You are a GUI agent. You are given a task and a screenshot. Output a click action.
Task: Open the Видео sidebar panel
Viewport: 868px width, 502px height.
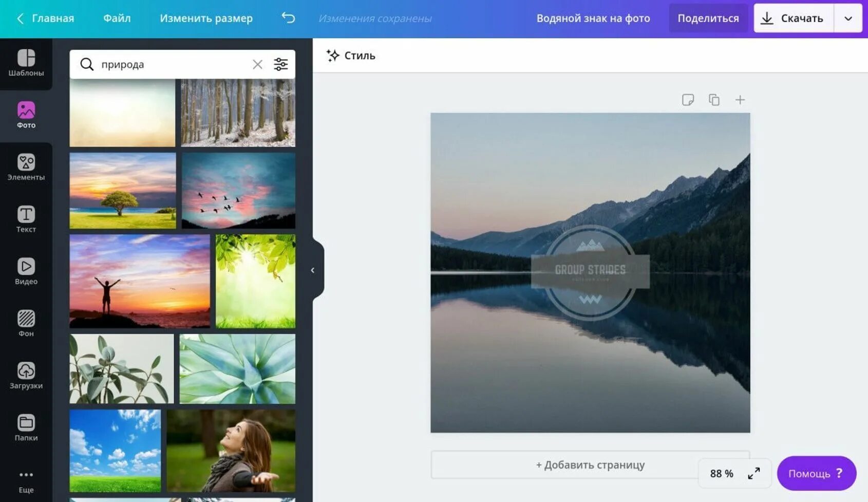tap(26, 271)
